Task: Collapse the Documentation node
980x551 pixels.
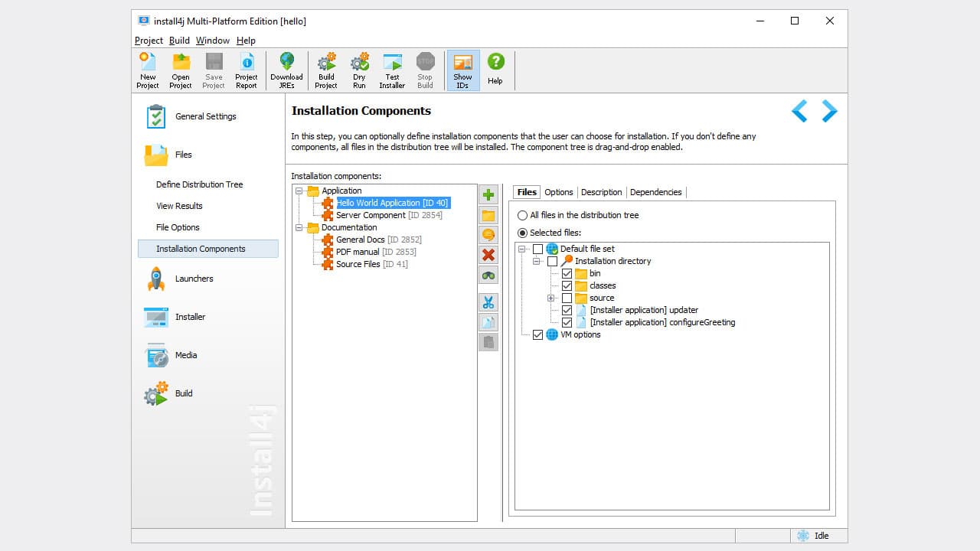Action: pyautogui.click(x=298, y=227)
